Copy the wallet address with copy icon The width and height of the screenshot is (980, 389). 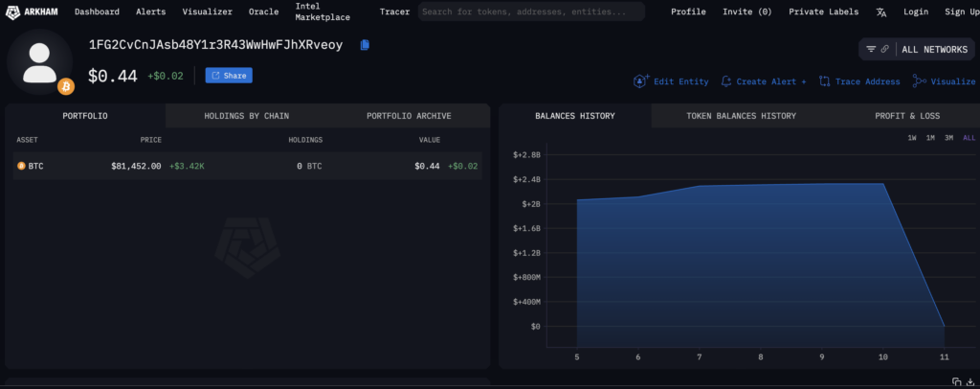tap(365, 45)
